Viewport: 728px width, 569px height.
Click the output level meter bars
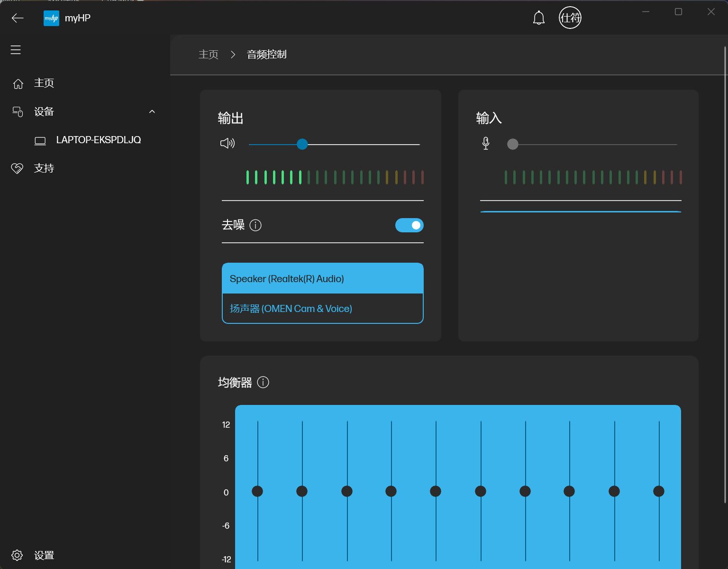coord(335,177)
